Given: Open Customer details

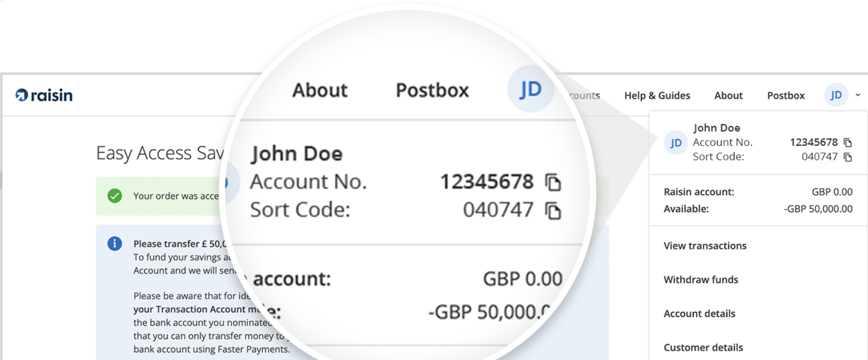Looking at the screenshot, I should pos(703,347).
